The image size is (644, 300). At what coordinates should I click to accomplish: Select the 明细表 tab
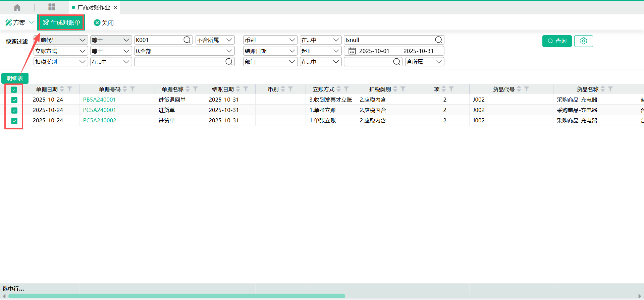pyautogui.click(x=15, y=78)
